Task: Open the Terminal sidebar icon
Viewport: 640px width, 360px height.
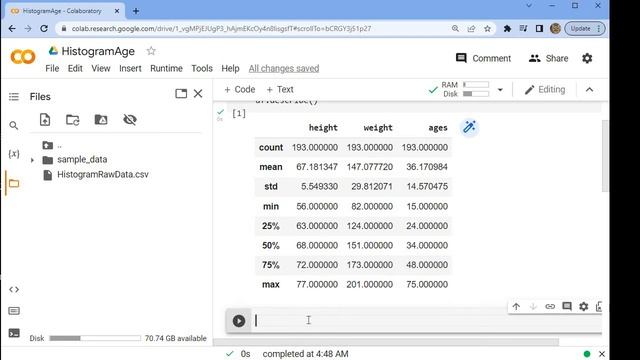Action: [x=14, y=333]
